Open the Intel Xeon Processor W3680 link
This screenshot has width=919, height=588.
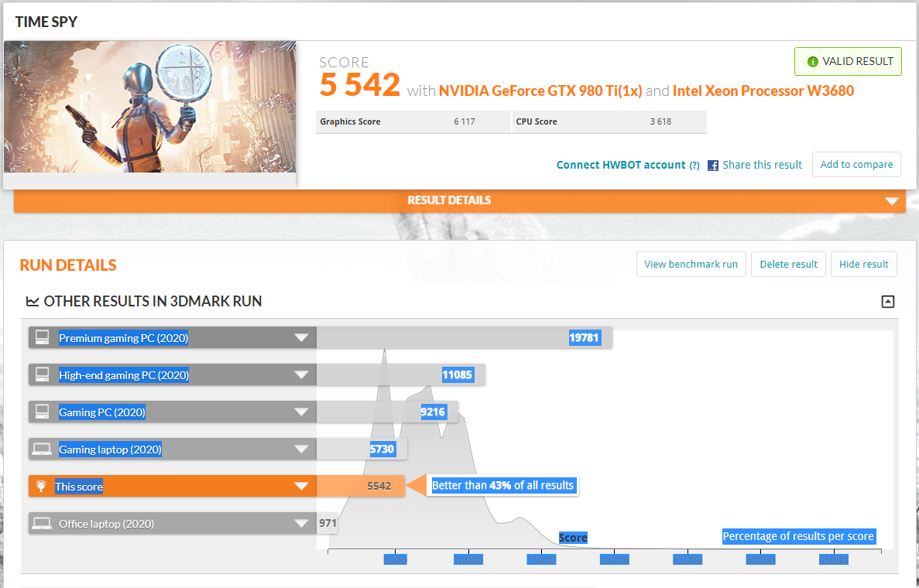coord(763,91)
